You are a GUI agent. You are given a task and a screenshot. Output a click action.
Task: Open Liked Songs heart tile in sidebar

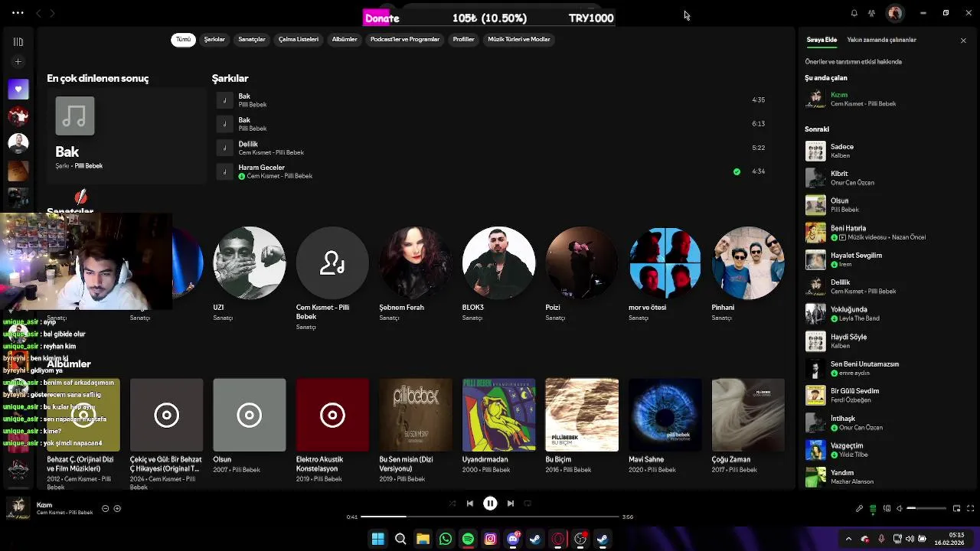click(x=18, y=89)
